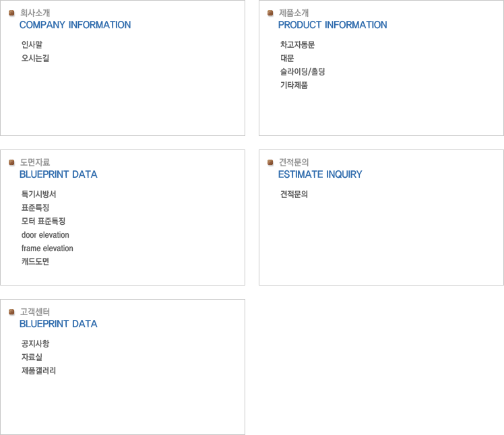This screenshot has width=504, height=435.
Task: Go to the 캐드도면 page
Action: point(36,262)
